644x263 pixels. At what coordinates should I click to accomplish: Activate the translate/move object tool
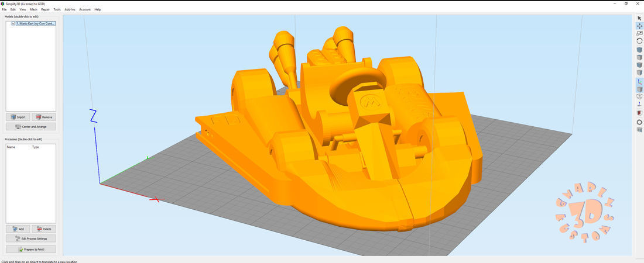[x=639, y=26]
